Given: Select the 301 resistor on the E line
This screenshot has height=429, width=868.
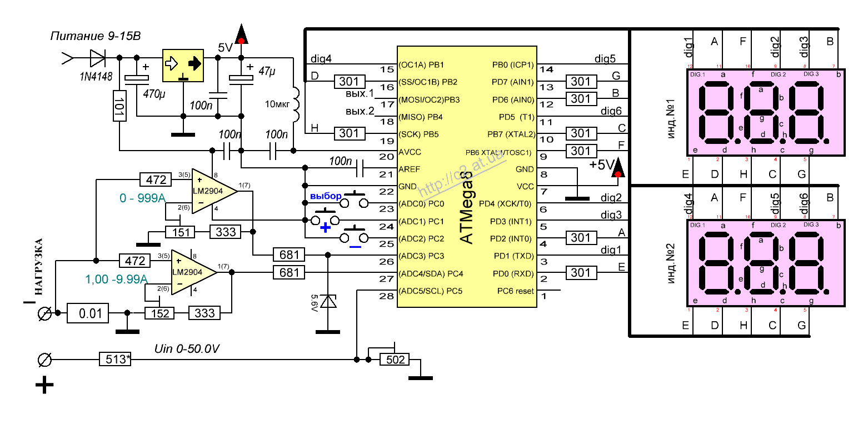Looking at the screenshot, I should [581, 272].
